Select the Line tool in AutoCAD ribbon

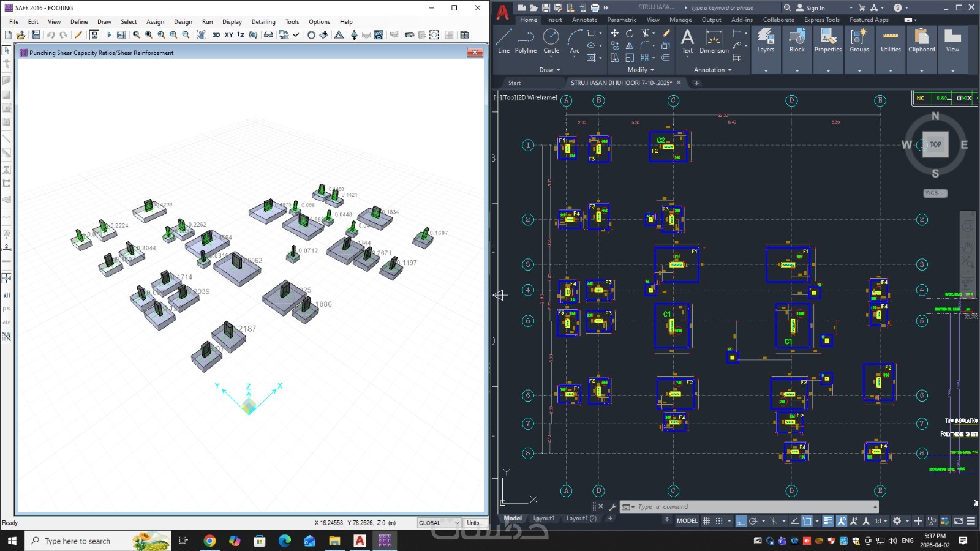tap(503, 41)
